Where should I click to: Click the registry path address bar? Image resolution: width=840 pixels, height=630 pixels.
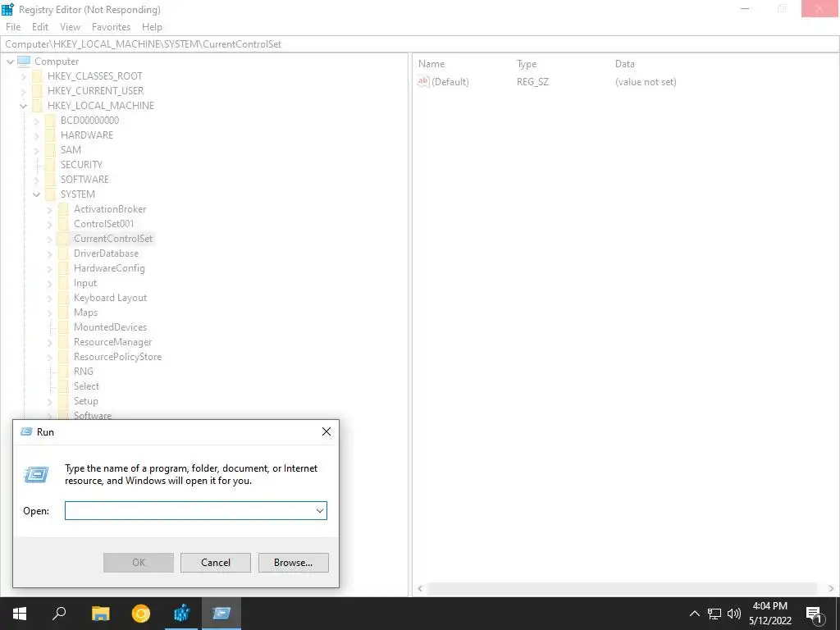[419, 44]
